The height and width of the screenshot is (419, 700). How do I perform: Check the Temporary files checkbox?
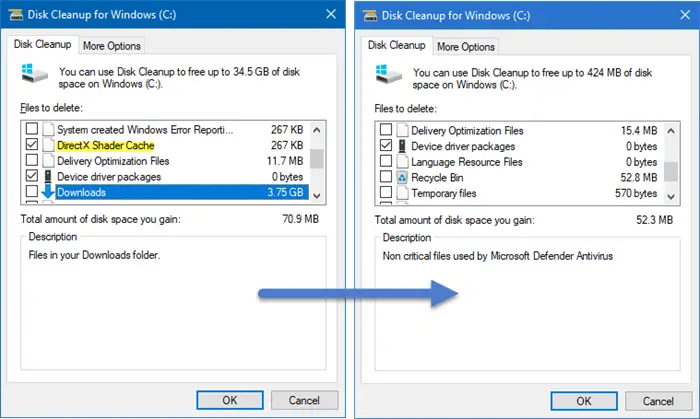386,192
